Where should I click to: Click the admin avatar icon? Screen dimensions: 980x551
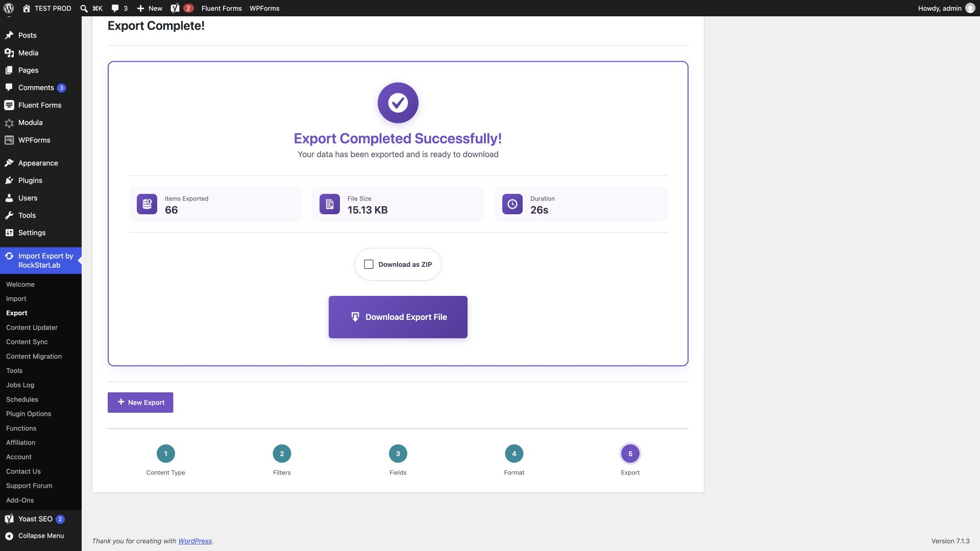coord(970,8)
